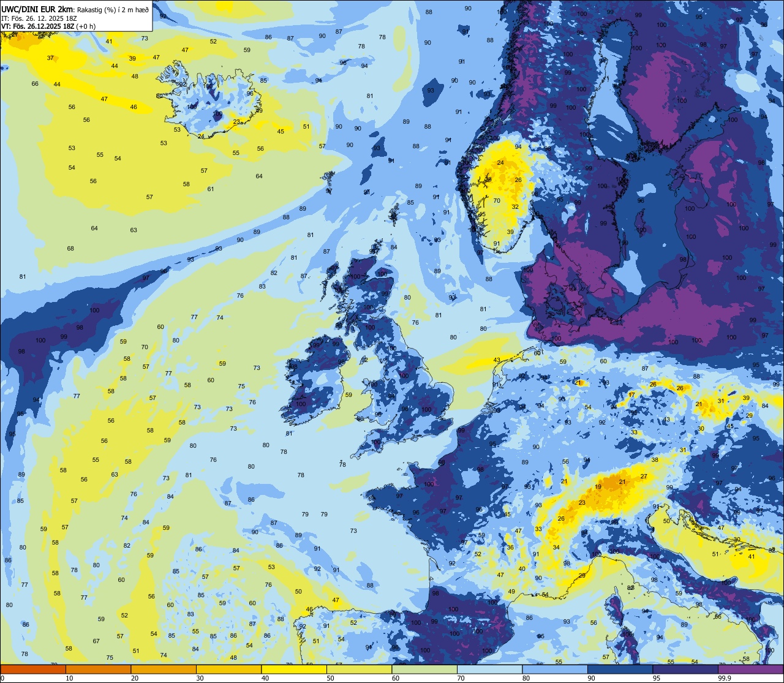Click the legend tick label "80"
The image size is (784, 683).
click(x=526, y=678)
